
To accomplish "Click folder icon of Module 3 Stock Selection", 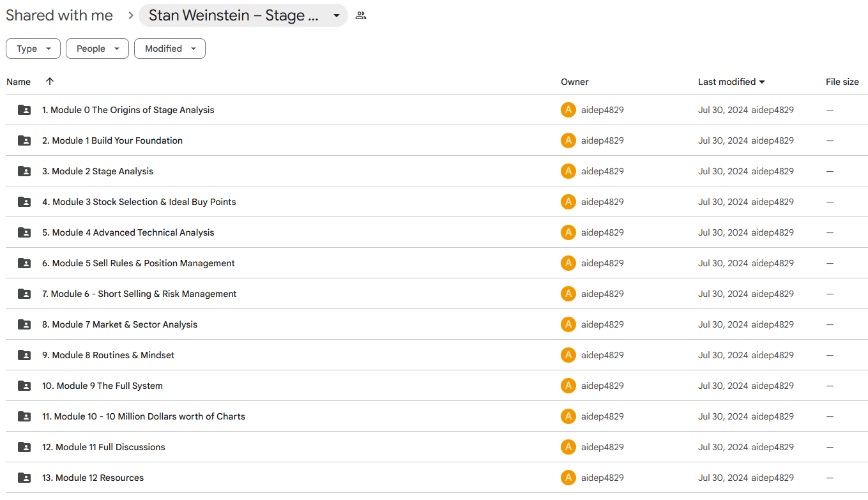I will point(24,202).
